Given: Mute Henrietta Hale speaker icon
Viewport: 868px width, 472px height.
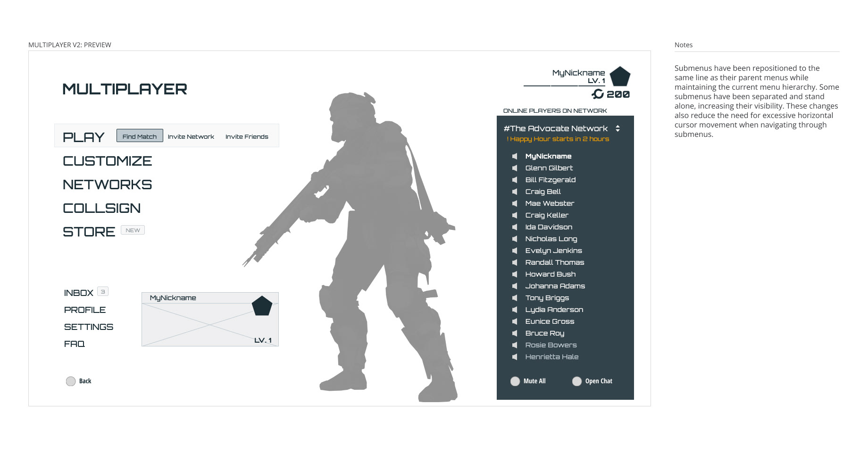Looking at the screenshot, I should pos(515,357).
